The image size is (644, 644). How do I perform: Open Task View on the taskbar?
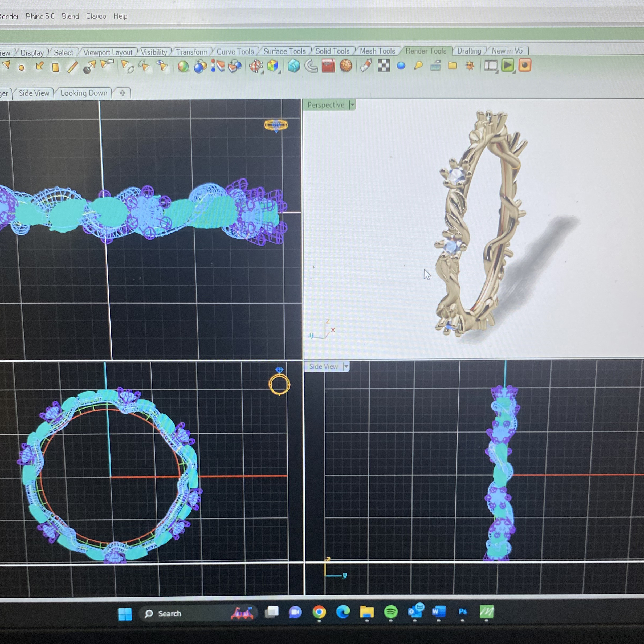tap(272, 612)
